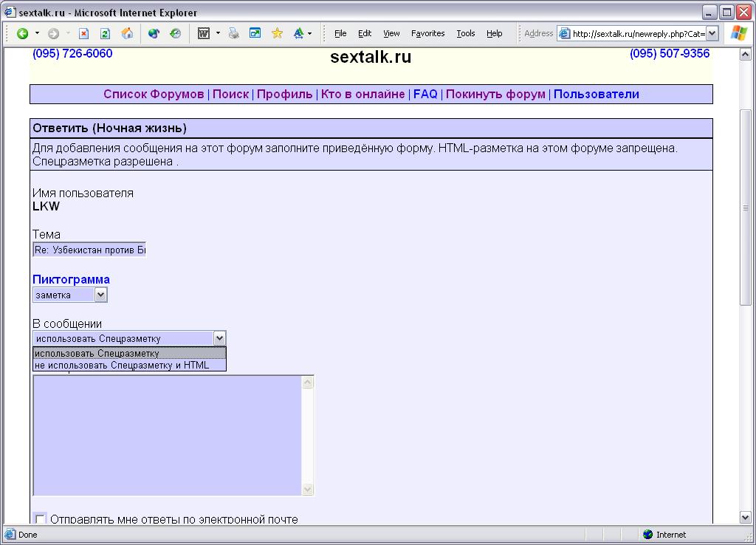
Task: Open the Favorites menu
Action: pos(427,33)
